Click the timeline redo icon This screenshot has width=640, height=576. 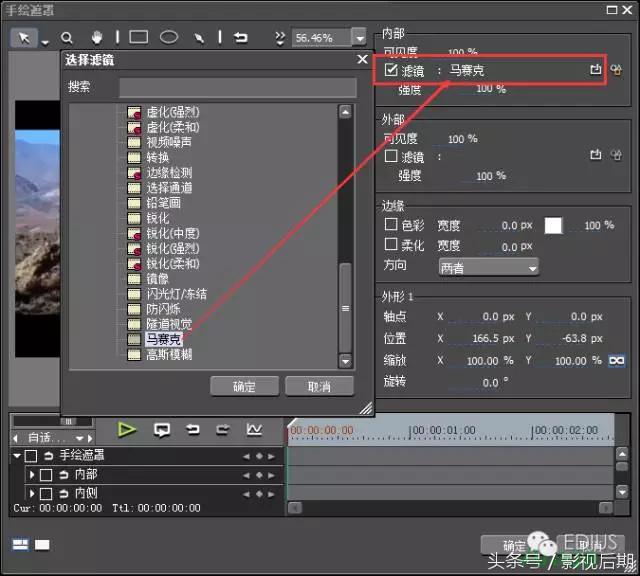click(x=223, y=429)
